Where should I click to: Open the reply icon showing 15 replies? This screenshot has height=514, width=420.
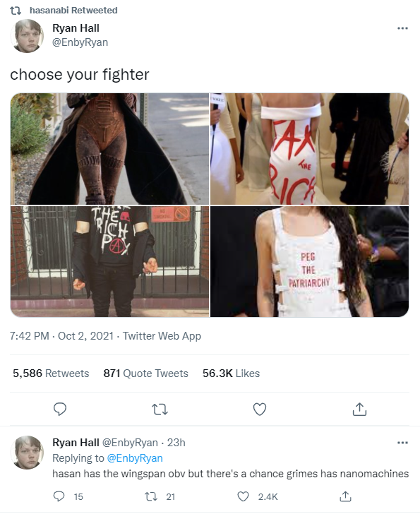coord(59,496)
